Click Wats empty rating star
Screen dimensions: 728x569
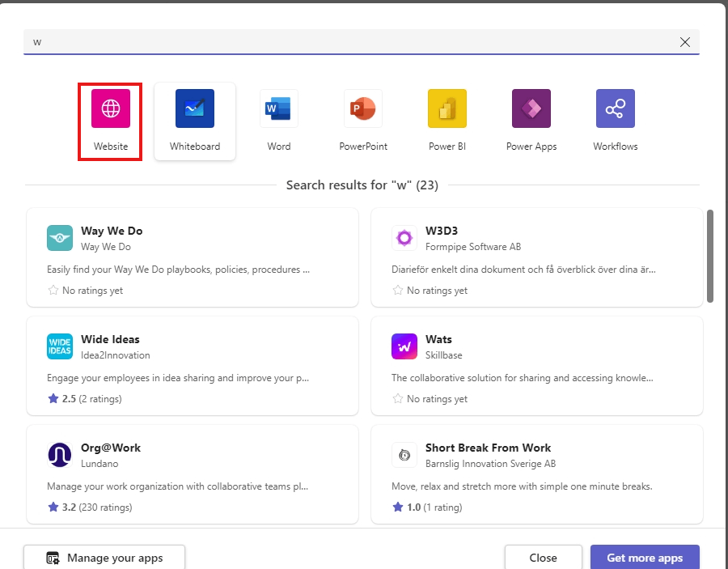pos(398,398)
